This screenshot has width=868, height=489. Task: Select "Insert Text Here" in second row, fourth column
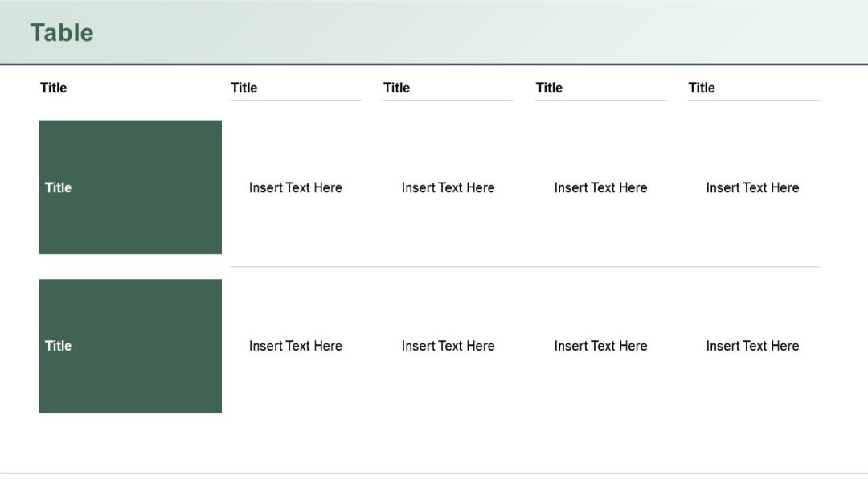[600, 346]
